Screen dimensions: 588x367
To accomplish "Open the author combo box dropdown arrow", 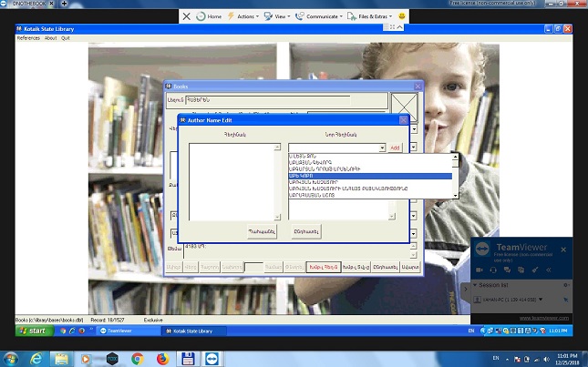I will point(383,148).
